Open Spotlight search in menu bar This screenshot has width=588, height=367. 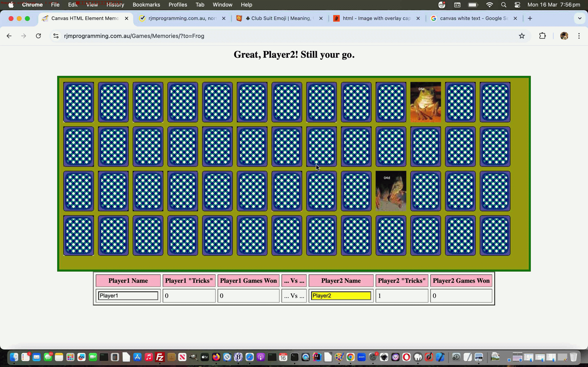(x=503, y=5)
